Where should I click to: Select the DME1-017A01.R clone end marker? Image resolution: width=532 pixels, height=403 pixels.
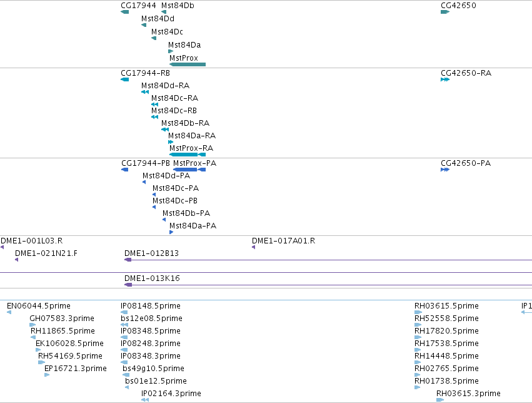coord(253,248)
